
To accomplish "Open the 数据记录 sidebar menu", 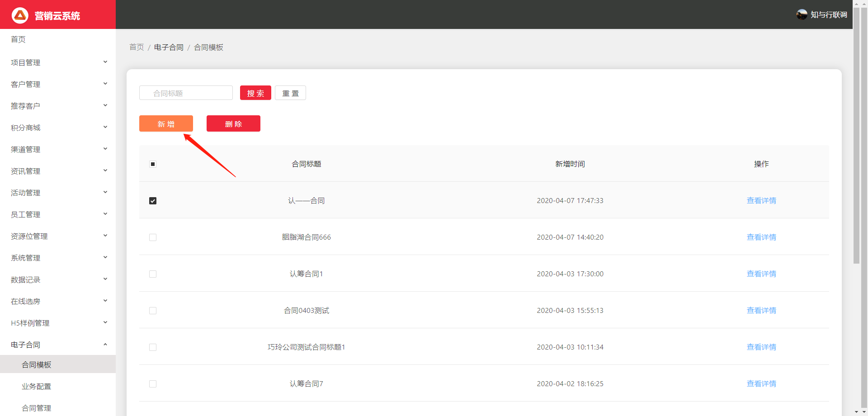I will [58, 279].
